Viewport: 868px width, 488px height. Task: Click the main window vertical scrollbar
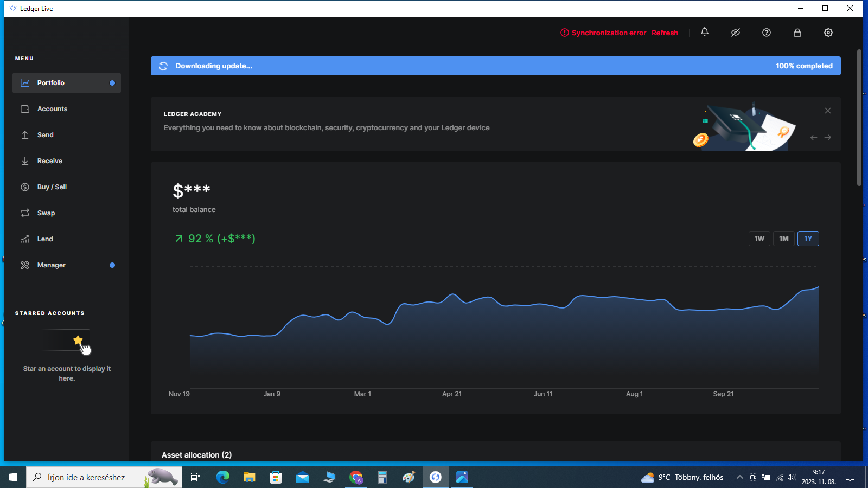(859, 118)
